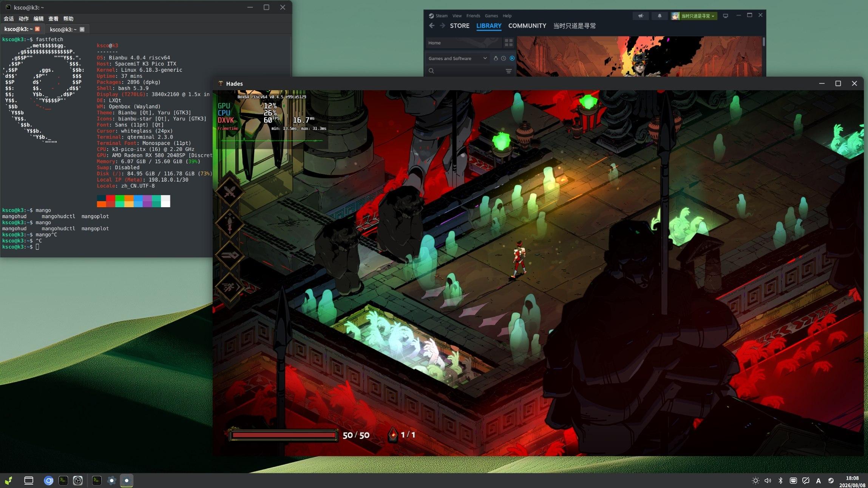Toggle sort by recent activity clock icon
The image size is (868, 488).
[504, 58]
